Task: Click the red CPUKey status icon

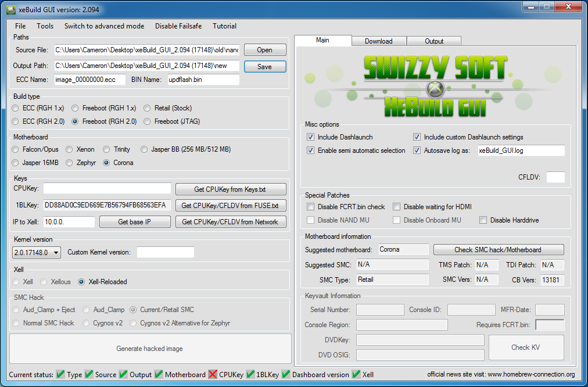Action: [x=214, y=374]
